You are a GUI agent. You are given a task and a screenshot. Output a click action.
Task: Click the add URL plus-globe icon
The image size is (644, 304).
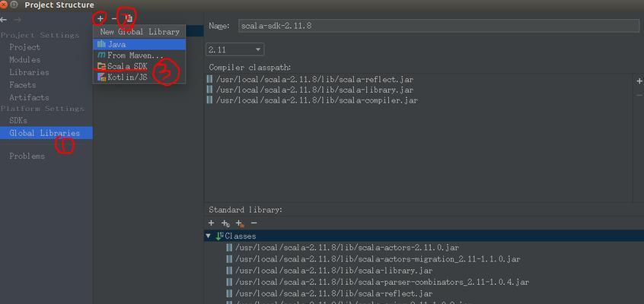tap(225, 223)
